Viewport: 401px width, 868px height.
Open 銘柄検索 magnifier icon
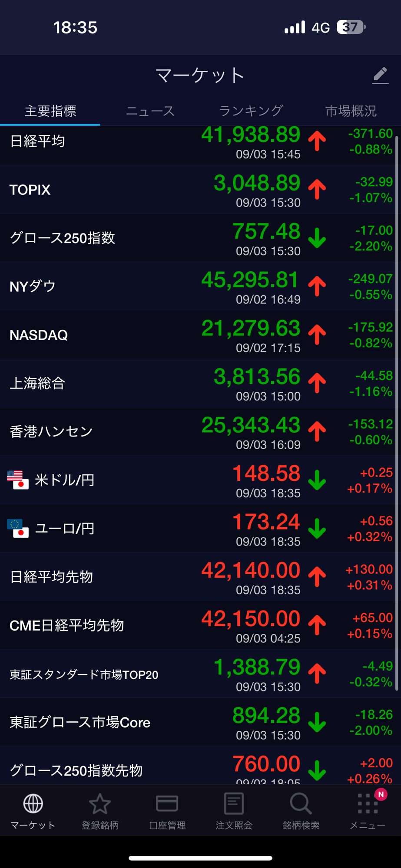pyautogui.click(x=301, y=803)
